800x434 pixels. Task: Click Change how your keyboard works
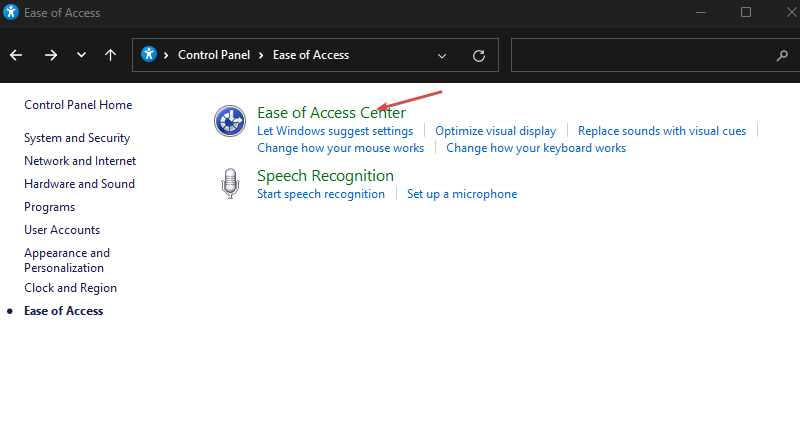tap(536, 148)
